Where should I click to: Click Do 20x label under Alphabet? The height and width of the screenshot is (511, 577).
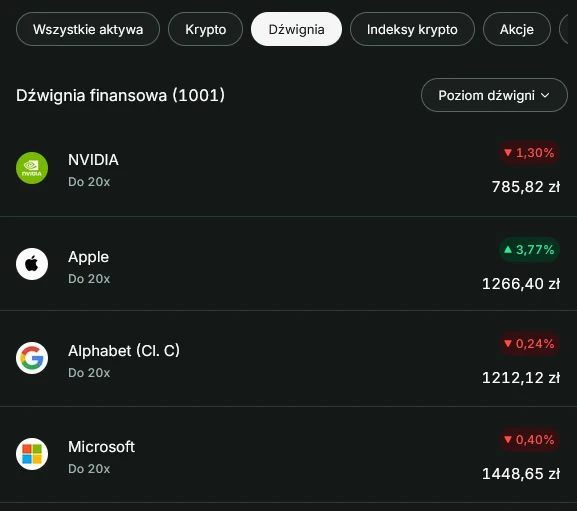pos(89,373)
